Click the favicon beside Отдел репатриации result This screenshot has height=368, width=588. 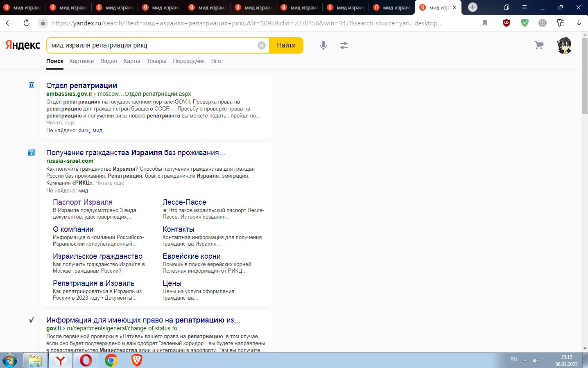tap(32, 85)
